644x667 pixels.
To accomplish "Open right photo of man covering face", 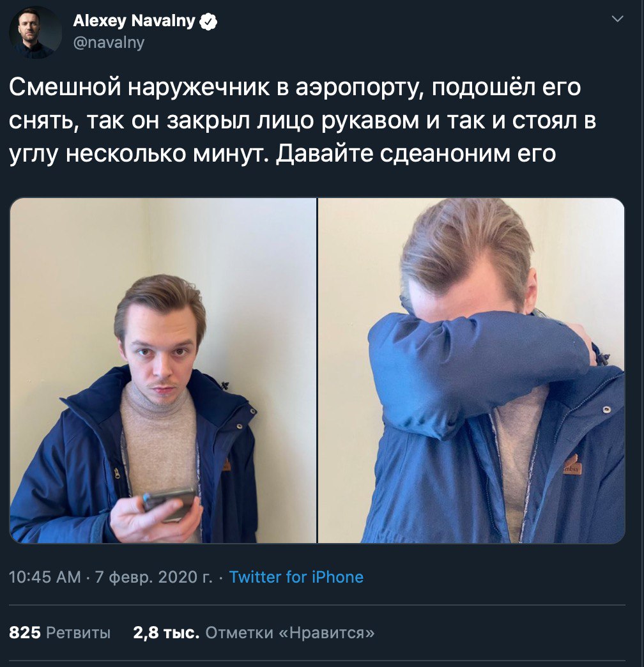I will pos(471,371).
